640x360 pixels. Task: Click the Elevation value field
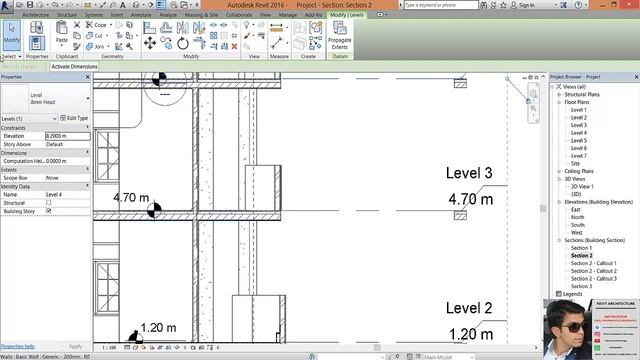(67, 136)
